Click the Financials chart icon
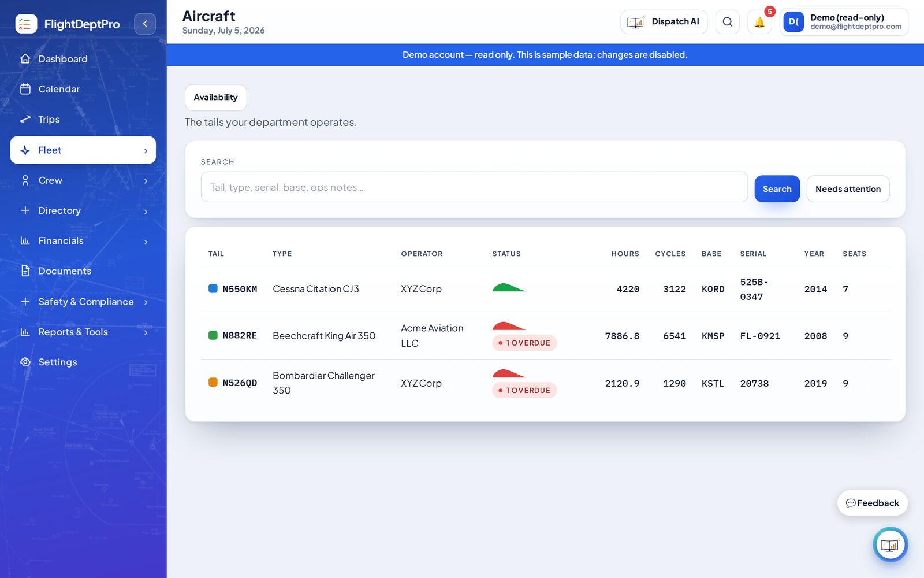This screenshot has height=578, width=924. [25, 240]
